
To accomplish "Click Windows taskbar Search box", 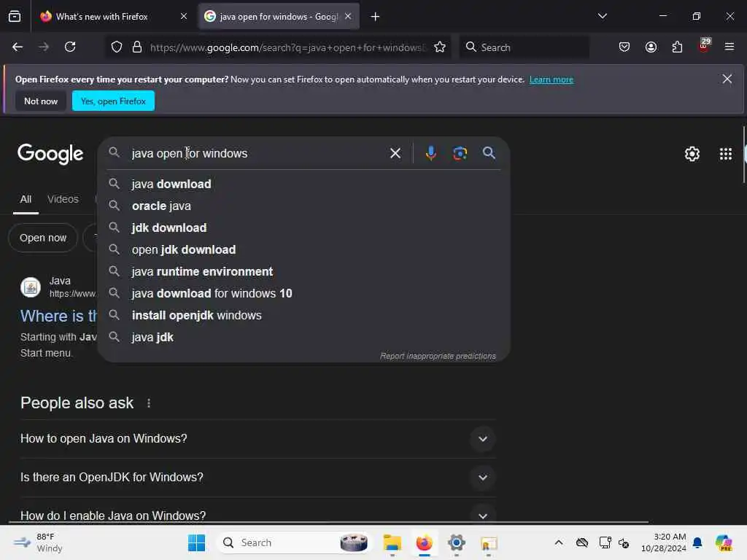I will (294, 542).
